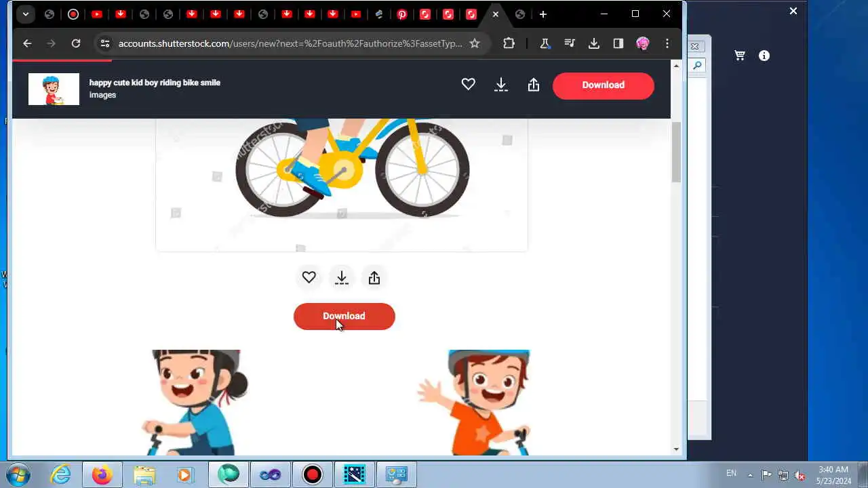The image size is (868, 488).
Task: Open the Chrome extensions puzzle icon
Action: coord(509,43)
